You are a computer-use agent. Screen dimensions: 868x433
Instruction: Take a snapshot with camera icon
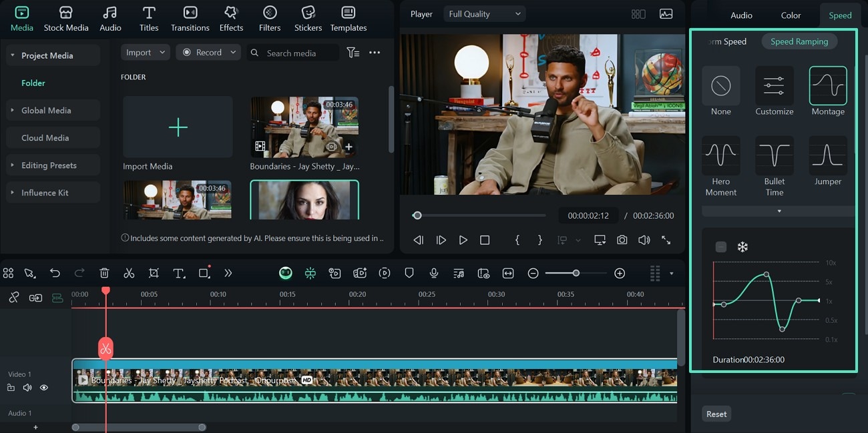point(622,240)
